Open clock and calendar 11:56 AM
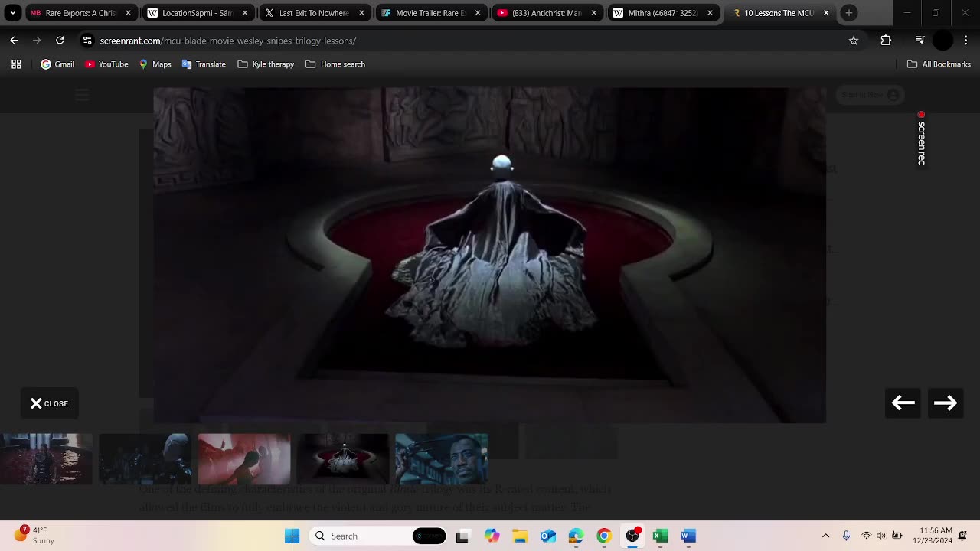Screen dimensions: 980x551 pos(933,536)
